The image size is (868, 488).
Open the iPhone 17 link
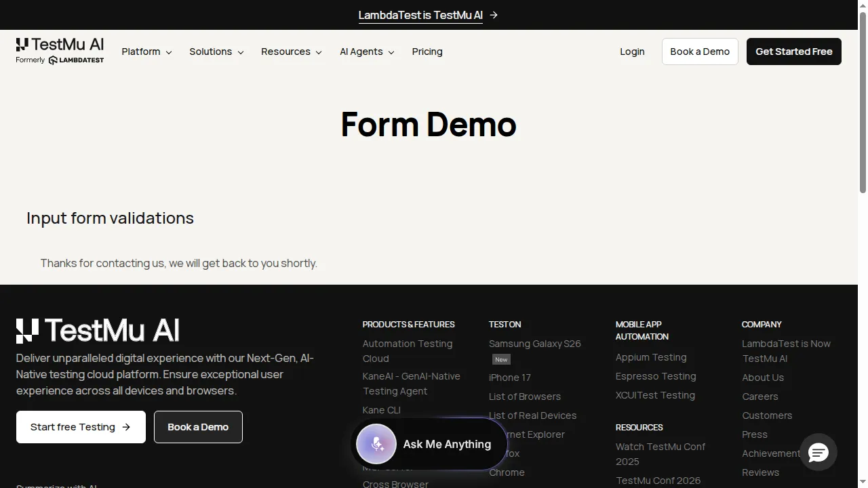[510, 378]
